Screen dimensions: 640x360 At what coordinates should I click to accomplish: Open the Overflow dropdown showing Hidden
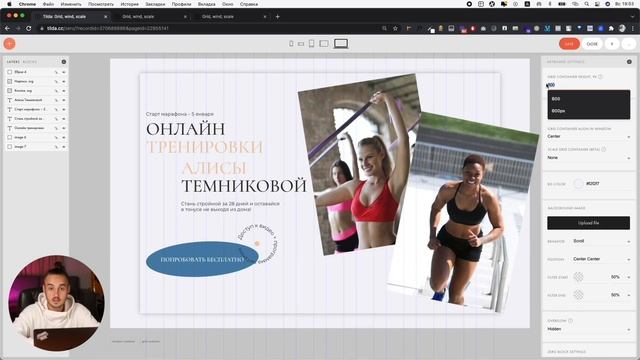589,329
